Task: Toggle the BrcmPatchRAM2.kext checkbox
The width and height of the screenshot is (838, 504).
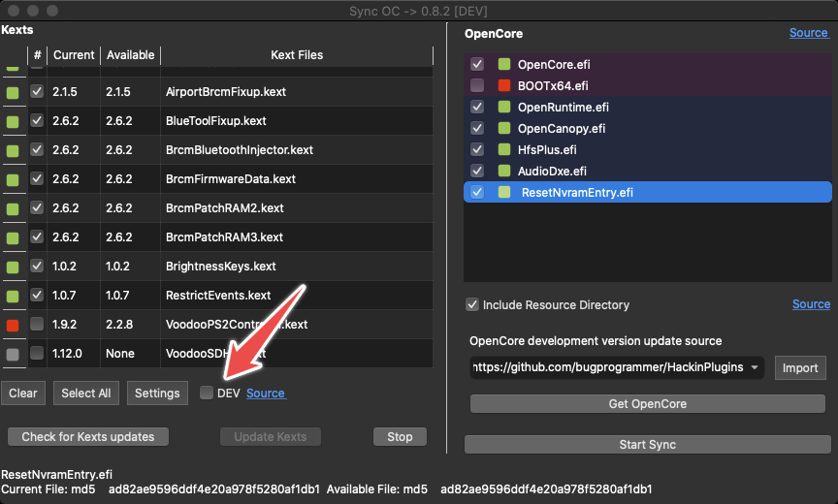Action: click(37, 207)
